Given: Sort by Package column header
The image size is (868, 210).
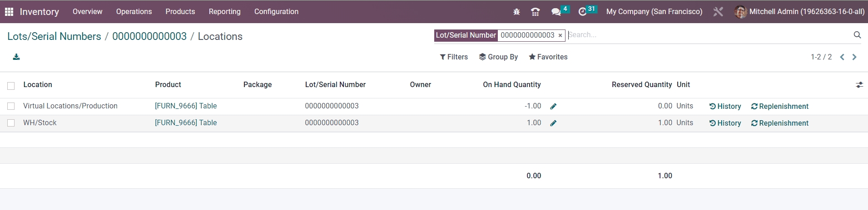Looking at the screenshot, I should coord(258,85).
